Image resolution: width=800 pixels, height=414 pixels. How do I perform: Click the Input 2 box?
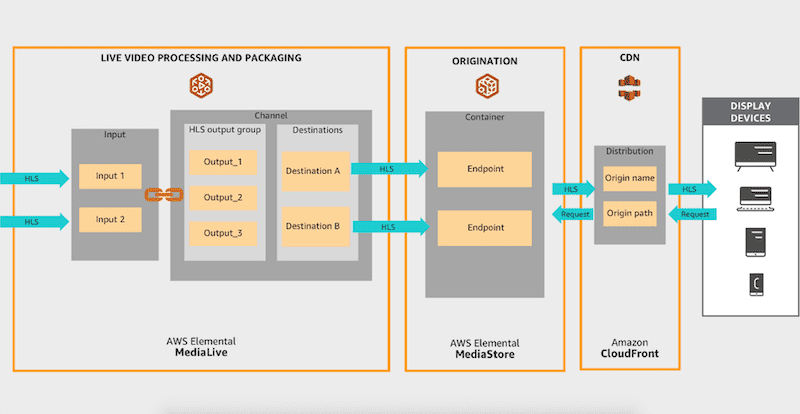(x=110, y=219)
